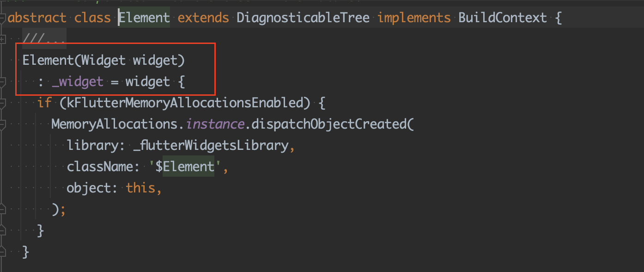Click the 'BuildContext' interface name

pyautogui.click(x=503, y=18)
